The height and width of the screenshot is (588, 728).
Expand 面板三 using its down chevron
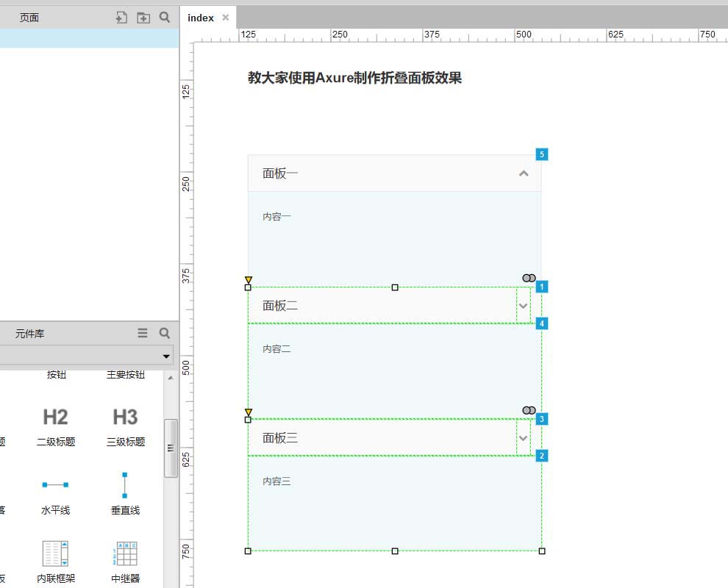tap(523, 438)
